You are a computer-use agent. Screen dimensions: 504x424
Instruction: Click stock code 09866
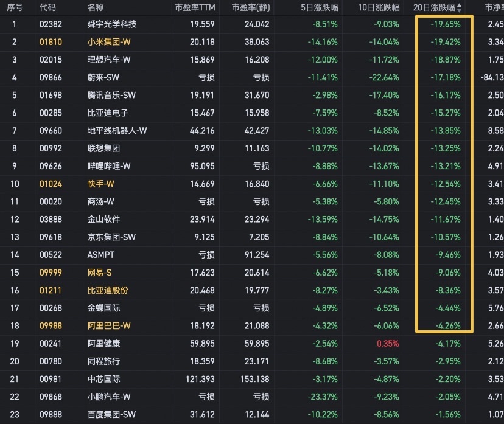(51, 77)
